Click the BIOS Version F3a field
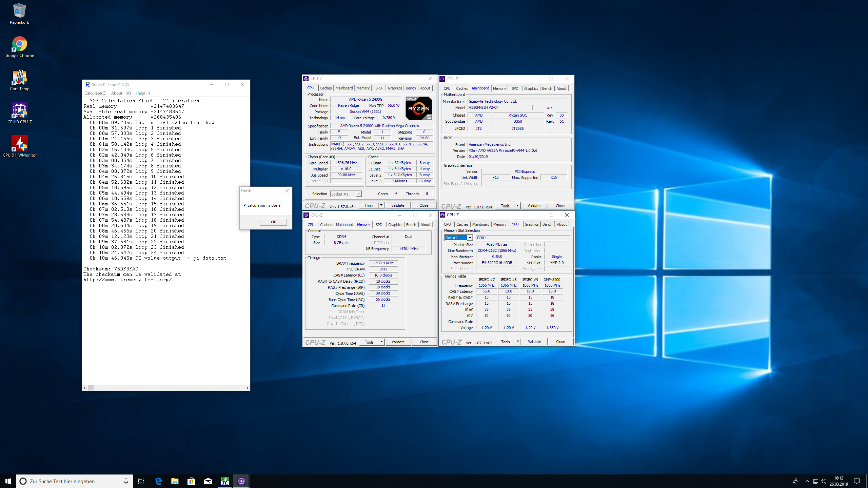The width and height of the screenshot is (868, 488). pyautogui.click(x=517, y=151)
